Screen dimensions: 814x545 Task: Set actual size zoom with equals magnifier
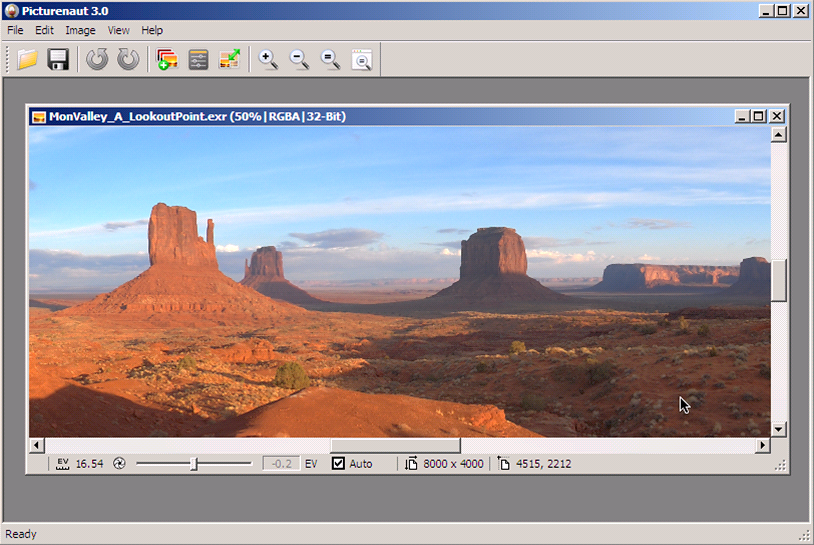tap(330, 60)
